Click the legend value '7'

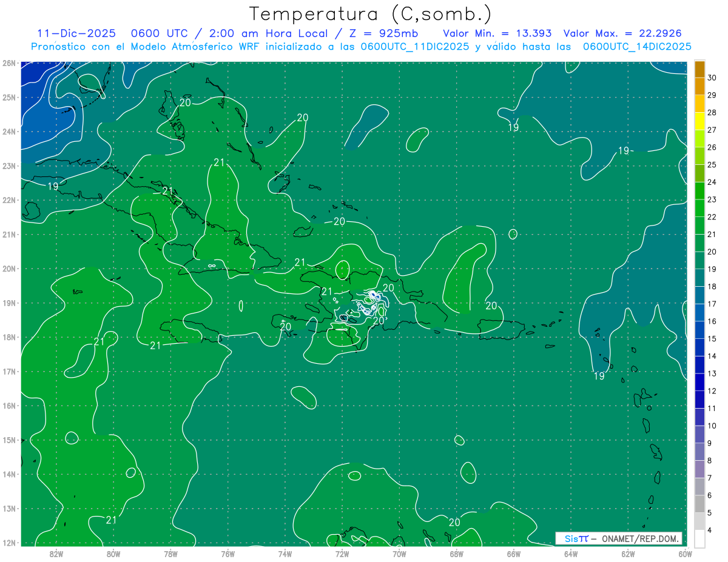point(710,478)
